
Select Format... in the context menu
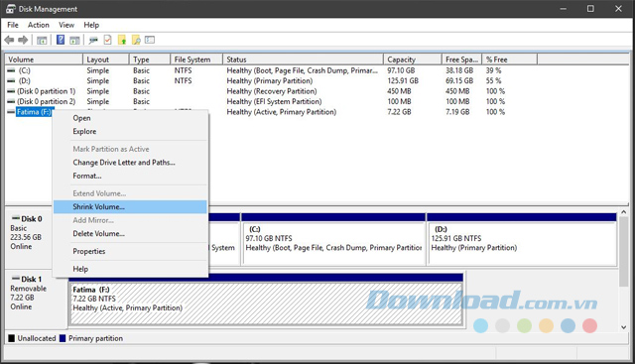[130, 176]
